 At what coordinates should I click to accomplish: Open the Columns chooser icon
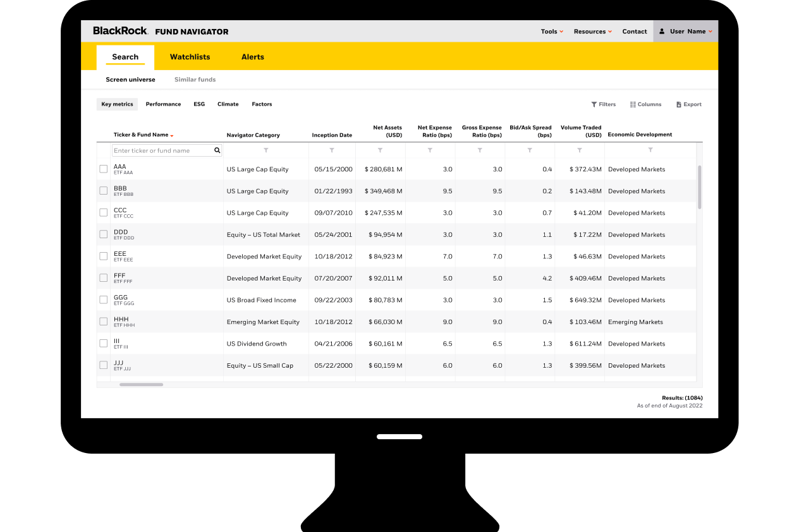pos(633,105)
